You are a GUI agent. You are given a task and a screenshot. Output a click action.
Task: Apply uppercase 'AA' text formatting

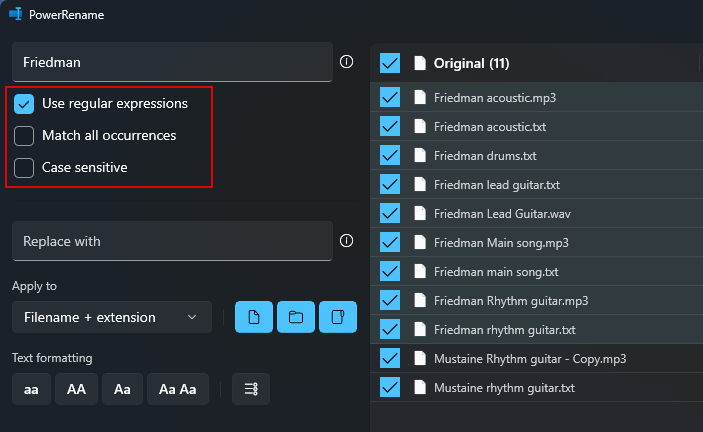pos(76,389)
